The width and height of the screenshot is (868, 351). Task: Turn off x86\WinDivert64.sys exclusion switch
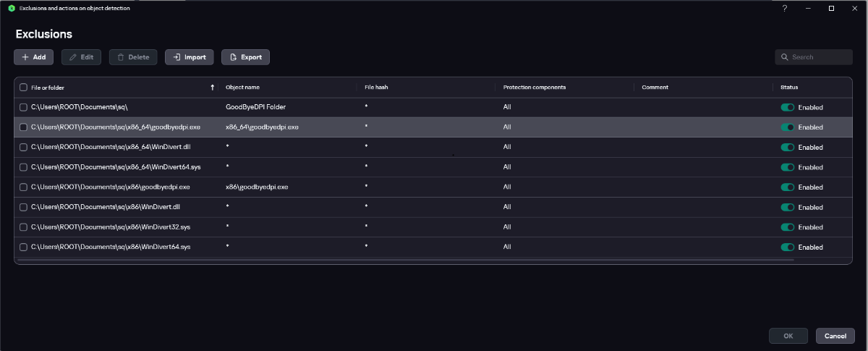click(x=788, y=247)
